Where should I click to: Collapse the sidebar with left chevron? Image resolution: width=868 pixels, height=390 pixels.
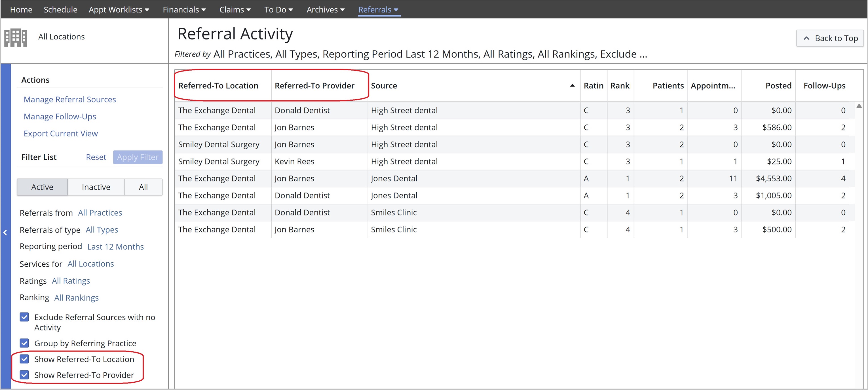pyautogui.click(x=5, y=233)
